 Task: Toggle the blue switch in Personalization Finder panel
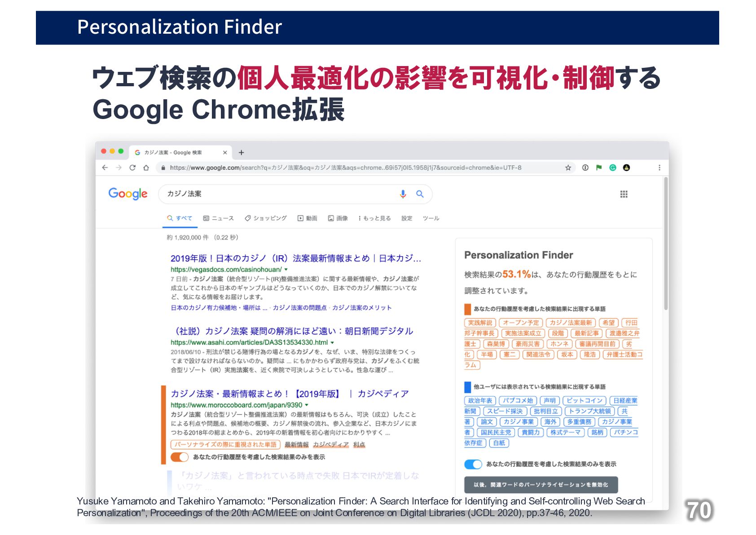473,464
